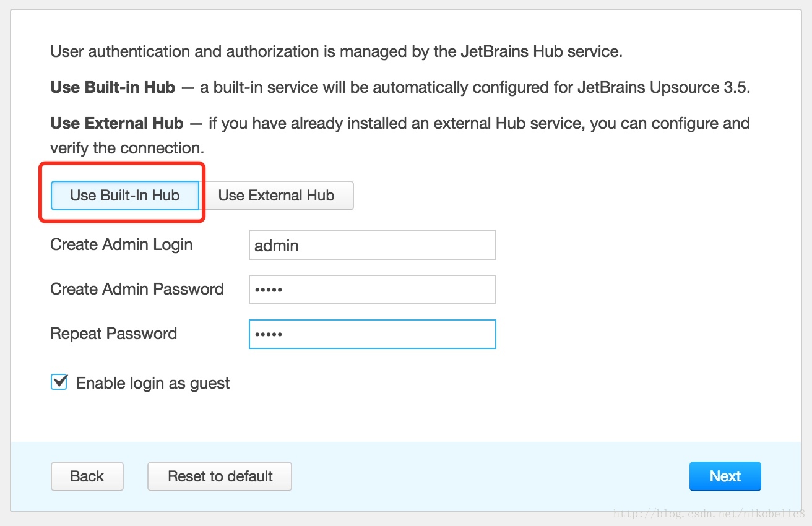
Task: Switch to Use External Hub option
Action: [277, 196]
